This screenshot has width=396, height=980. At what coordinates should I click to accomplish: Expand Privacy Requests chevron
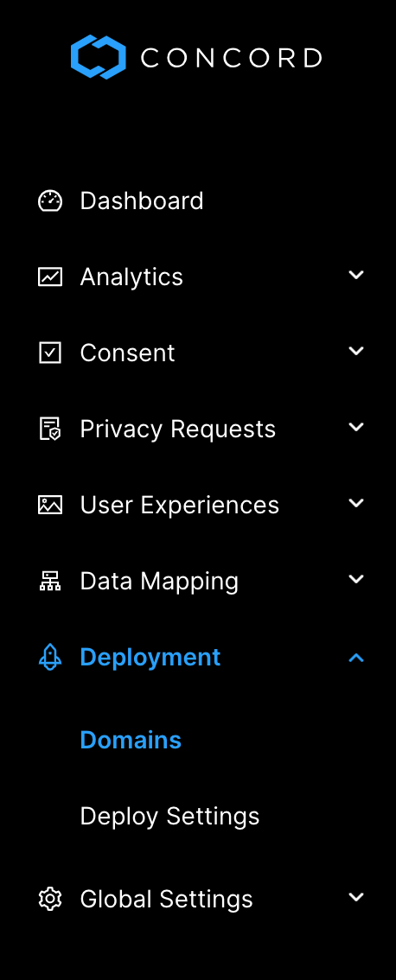tap(356, 428)
